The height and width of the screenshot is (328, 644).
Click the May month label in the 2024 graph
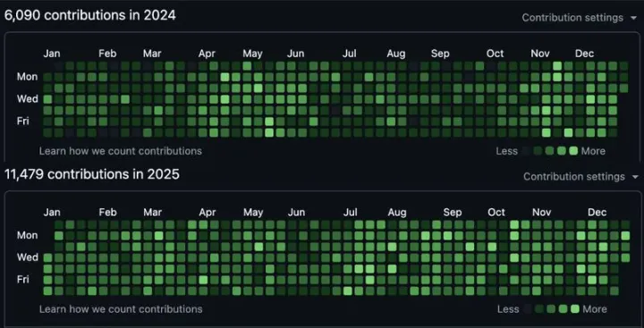click(x=252, y=54)
